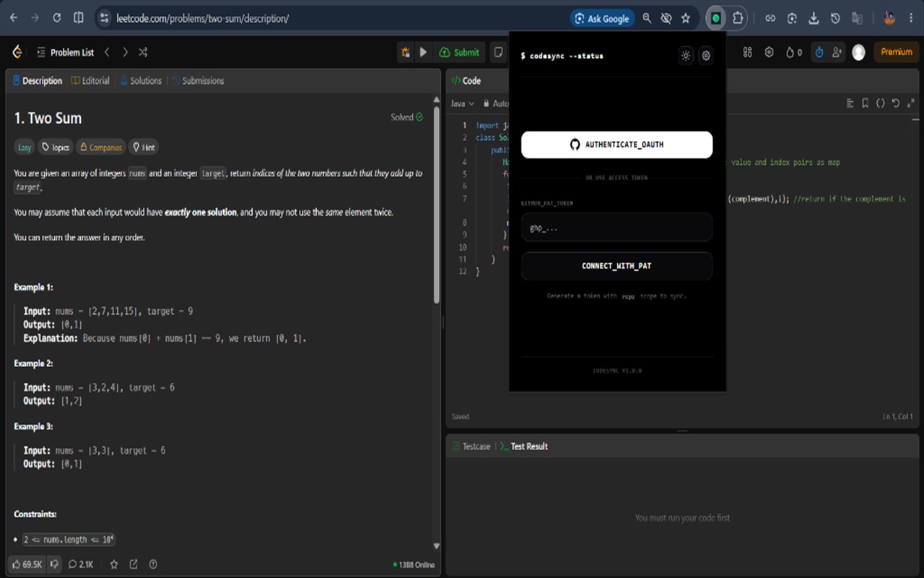This screenshot has width=924, height=578.
Task: Reset code to default icon
Action: (895, 103)
